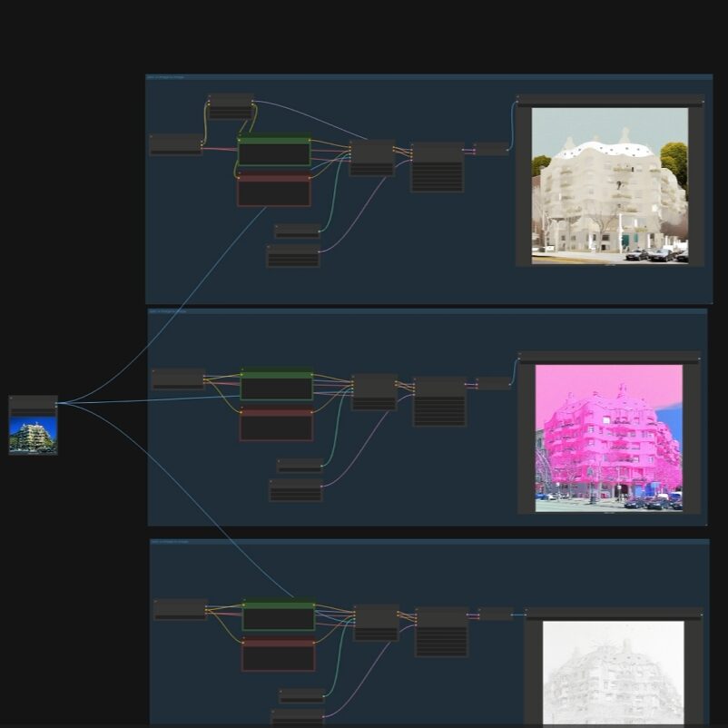Select the single-row node under bottom red node
Viewport: 728px width, 728px height.
[301, 696]
